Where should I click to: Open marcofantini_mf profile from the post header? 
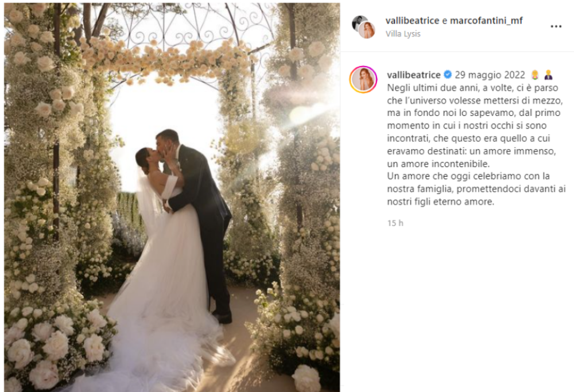click(x=486, y=21)
